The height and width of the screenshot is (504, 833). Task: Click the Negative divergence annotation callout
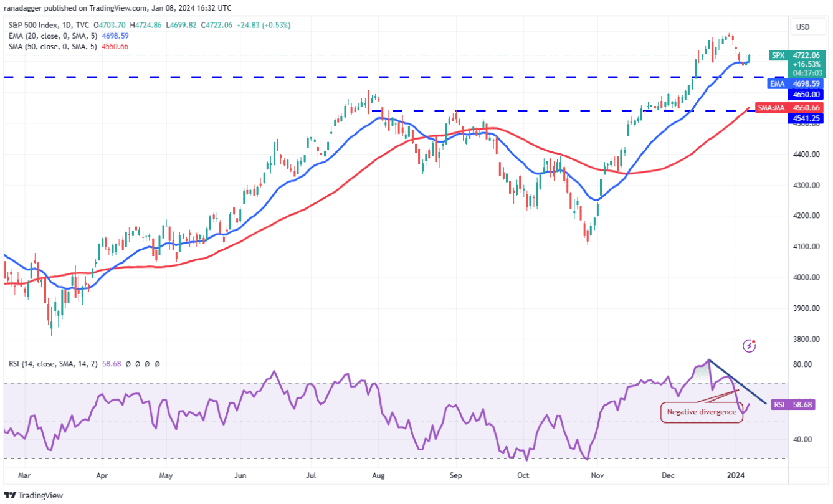point(702,411)
